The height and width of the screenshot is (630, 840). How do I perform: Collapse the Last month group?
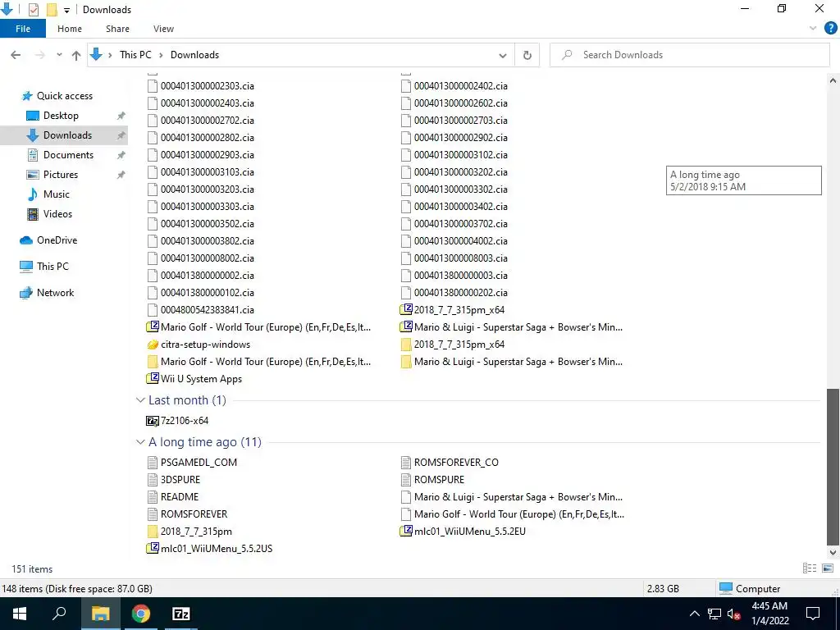coord(140,400)
